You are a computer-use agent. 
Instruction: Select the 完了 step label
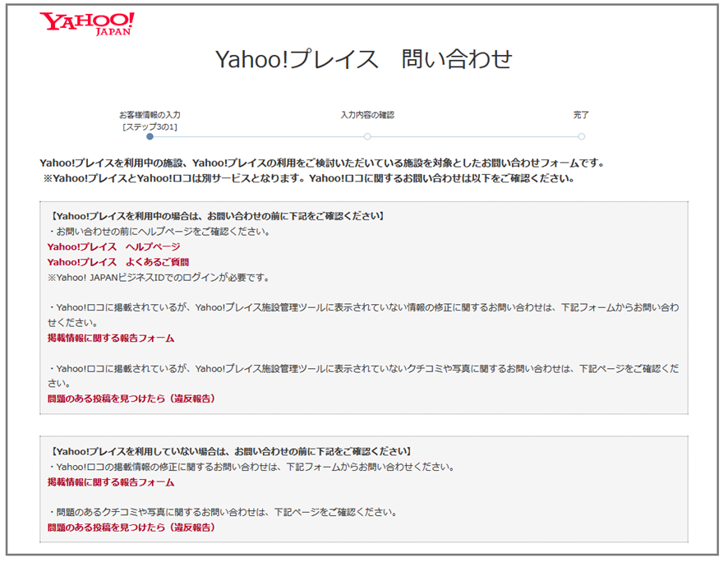tap(581, 115)
